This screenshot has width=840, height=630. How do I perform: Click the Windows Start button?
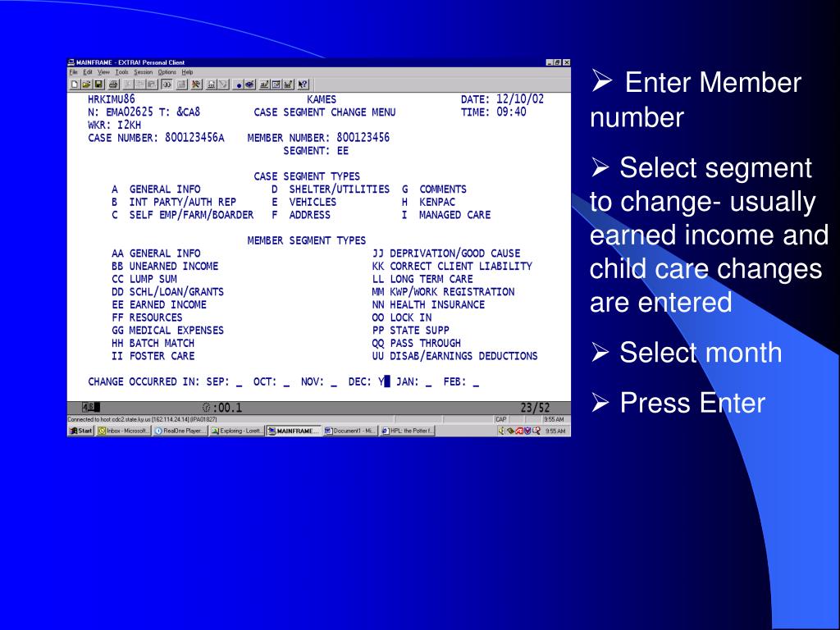[x=81, y=431]
